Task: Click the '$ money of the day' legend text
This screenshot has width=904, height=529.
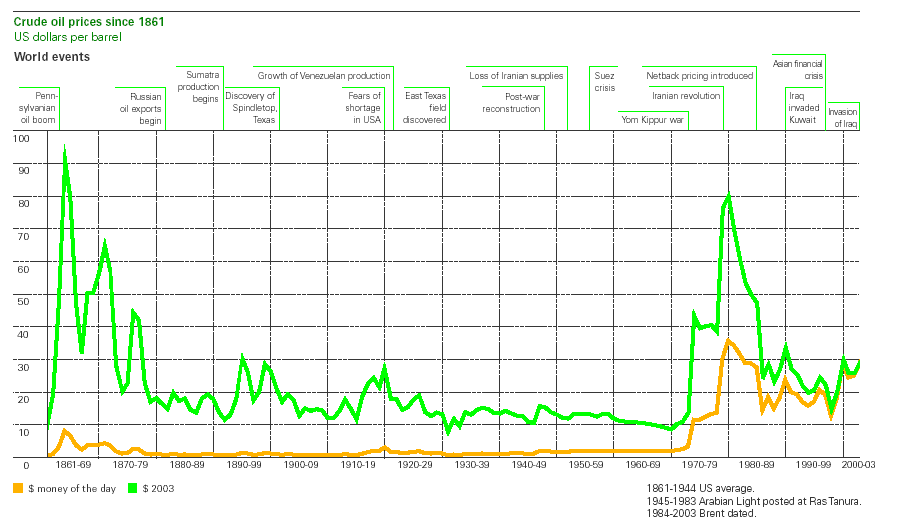Action: click(71, 488)
